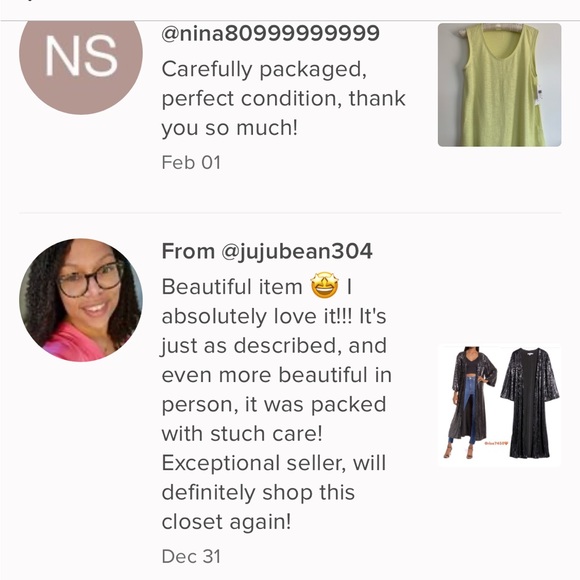
Task: Click the 'Beautiful item' review opening line
Action: (232, 287)
